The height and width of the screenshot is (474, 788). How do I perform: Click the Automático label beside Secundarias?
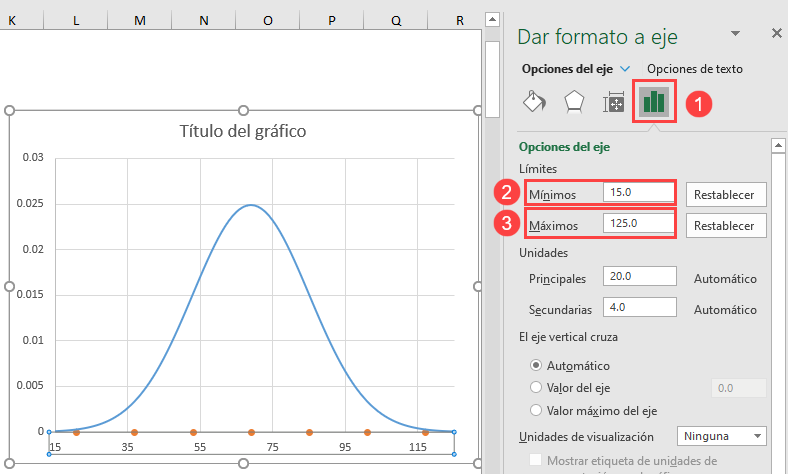[x=725, y=310]
